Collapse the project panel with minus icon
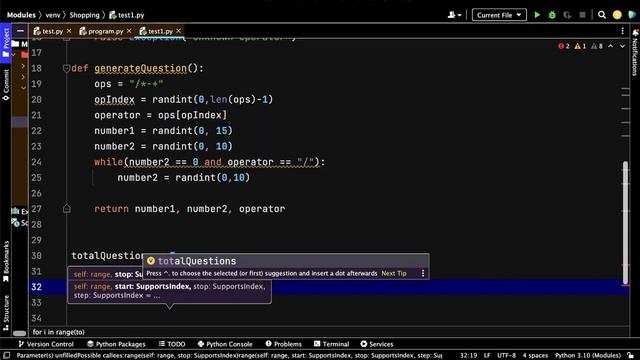 pos(20,31)
